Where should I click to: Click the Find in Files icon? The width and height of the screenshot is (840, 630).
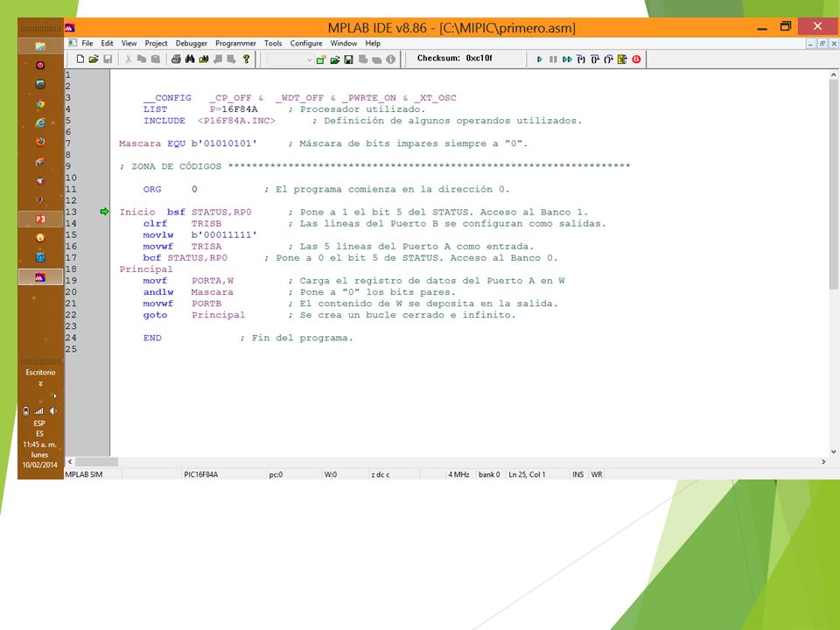204,59
